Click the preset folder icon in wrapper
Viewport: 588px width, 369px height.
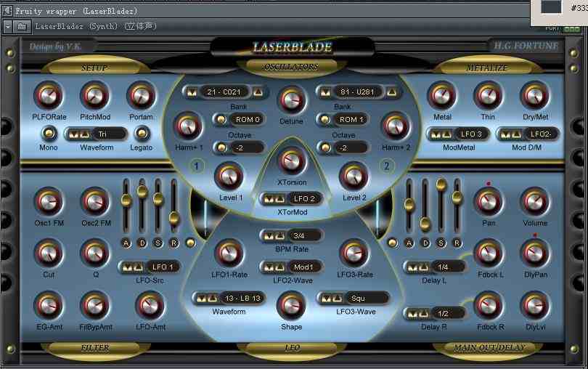tap(22, 27)
